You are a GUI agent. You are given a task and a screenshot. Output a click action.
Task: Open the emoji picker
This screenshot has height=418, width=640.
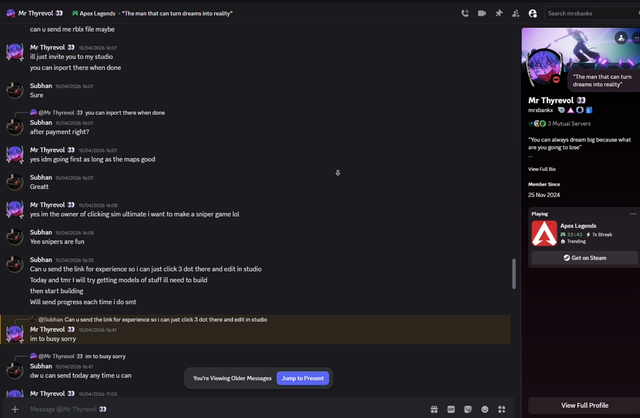[x=484, y=409]
